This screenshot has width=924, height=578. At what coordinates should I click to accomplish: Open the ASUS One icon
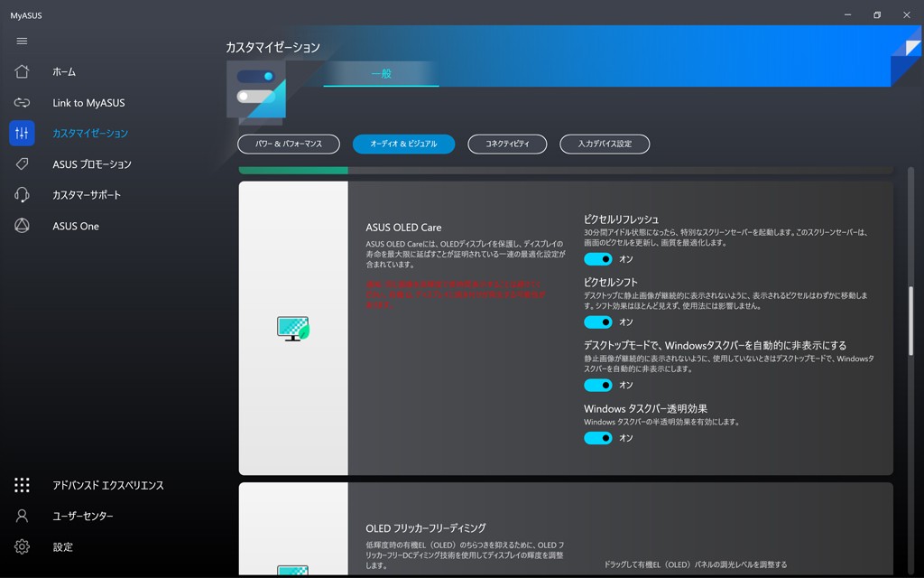[x=22, y=226]
